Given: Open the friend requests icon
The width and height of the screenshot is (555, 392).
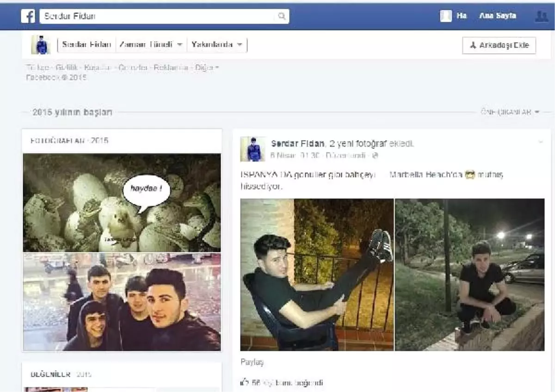Looking at the screenshot, I should (x=541, y=17).
